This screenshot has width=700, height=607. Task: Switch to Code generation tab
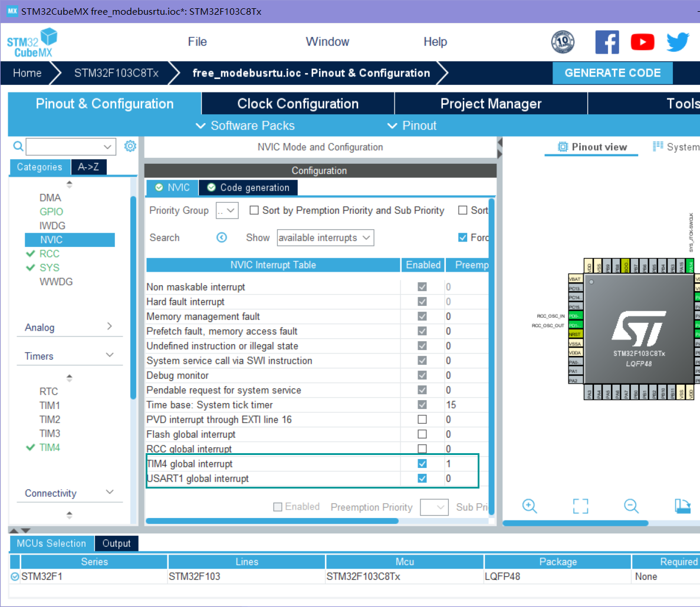click(248, 187)
